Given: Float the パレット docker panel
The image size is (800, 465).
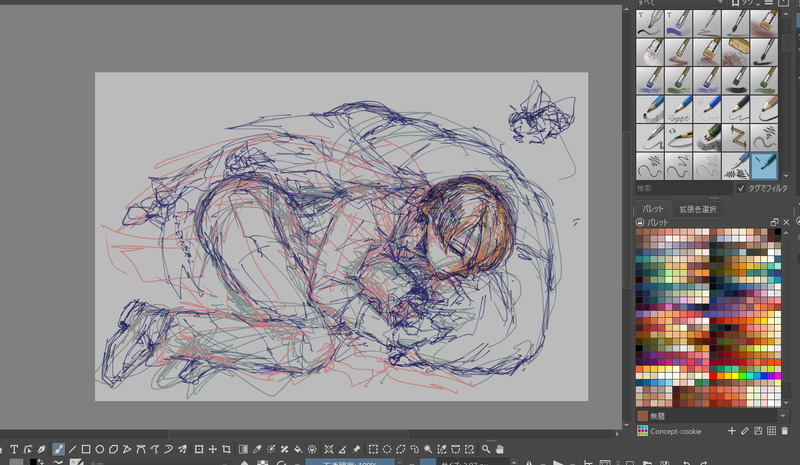Looking at the screenshot, I should click(774, 221).
